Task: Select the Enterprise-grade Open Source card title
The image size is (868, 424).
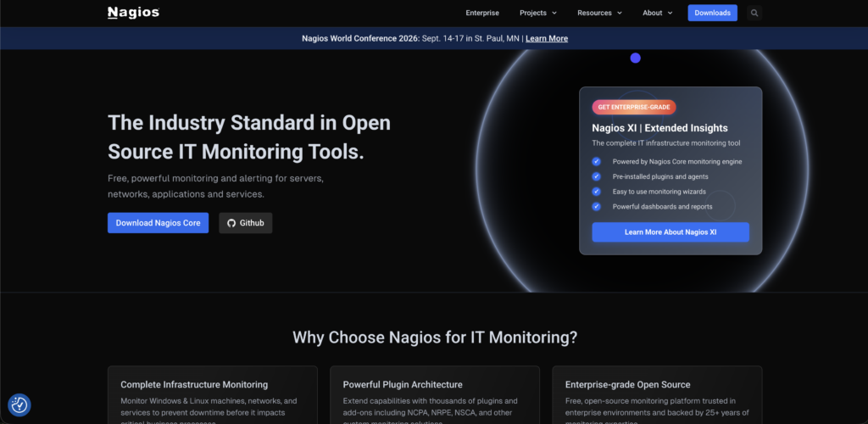Action: tap(628, 384)
